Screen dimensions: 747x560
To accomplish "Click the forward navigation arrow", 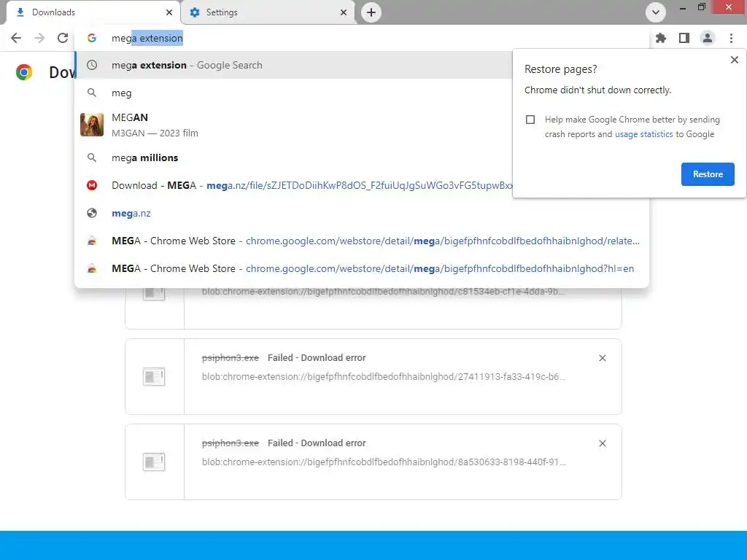I will pyautogui.click(x=39, y=38).
